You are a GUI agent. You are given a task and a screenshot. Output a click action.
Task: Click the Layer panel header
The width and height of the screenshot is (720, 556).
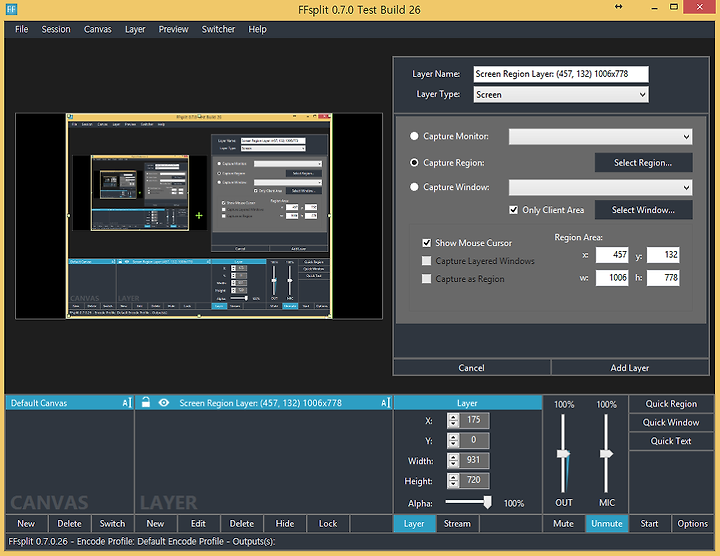coord(467,403)
